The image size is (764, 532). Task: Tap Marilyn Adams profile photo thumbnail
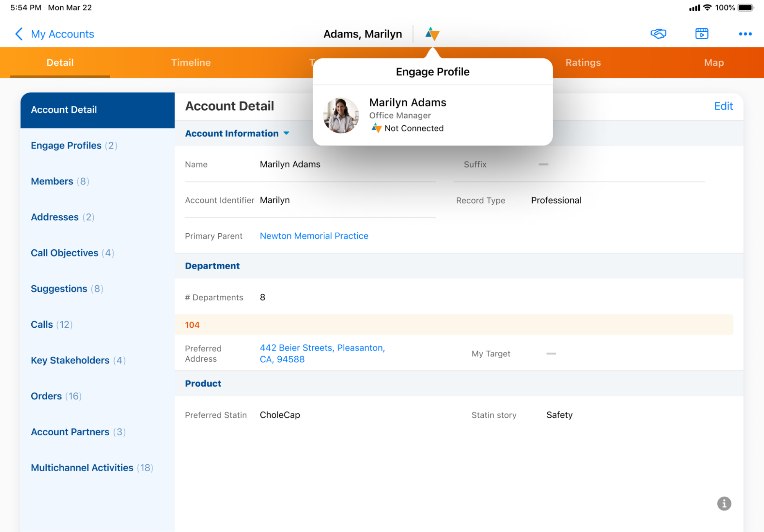pos(341,115)
